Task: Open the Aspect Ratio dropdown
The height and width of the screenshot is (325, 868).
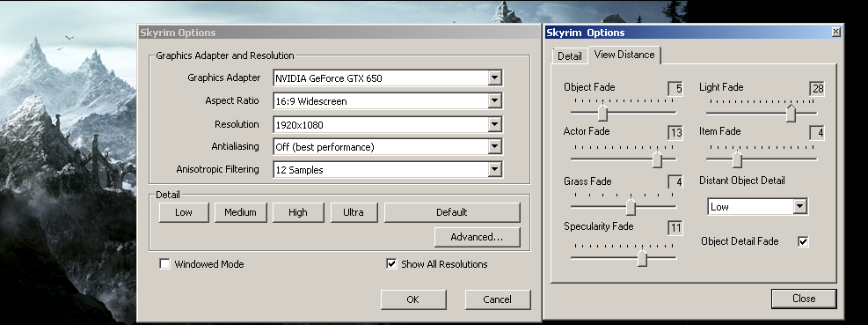Action: pos(495,101)
